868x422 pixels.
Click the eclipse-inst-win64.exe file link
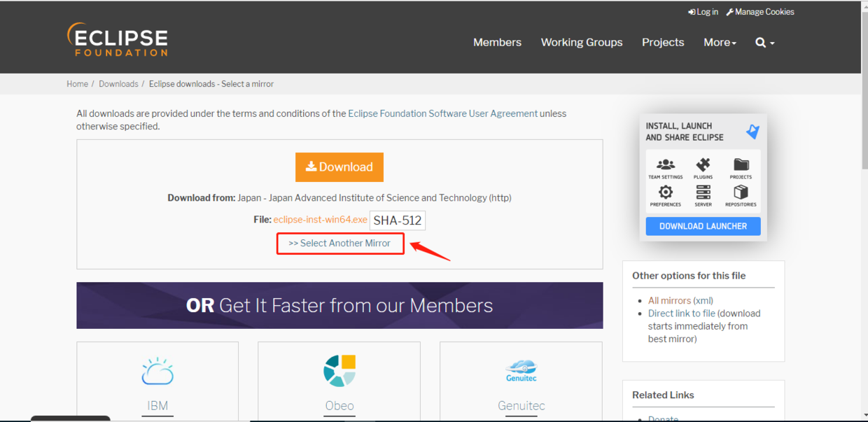[x=321, y=220]
